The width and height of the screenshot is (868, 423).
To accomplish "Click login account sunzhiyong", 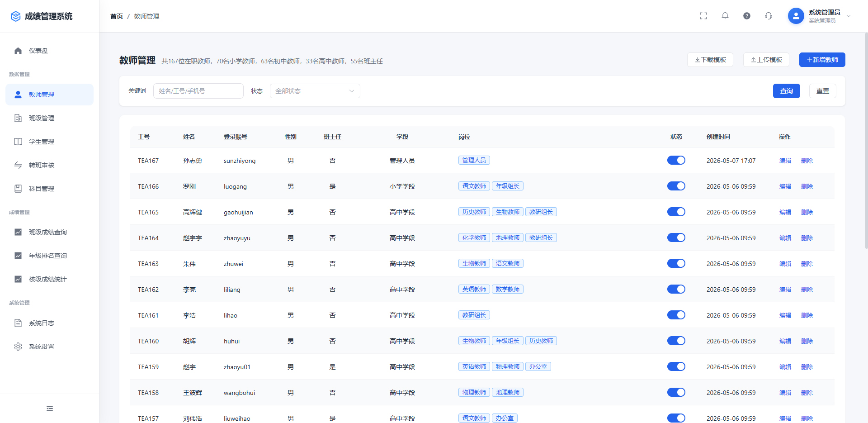I will [x=240, y=161].
